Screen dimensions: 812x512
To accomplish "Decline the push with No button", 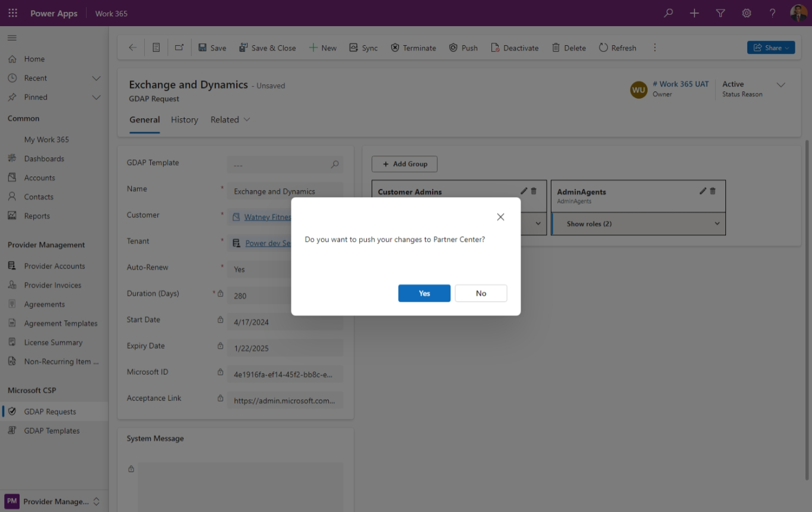I will [481, 293].
